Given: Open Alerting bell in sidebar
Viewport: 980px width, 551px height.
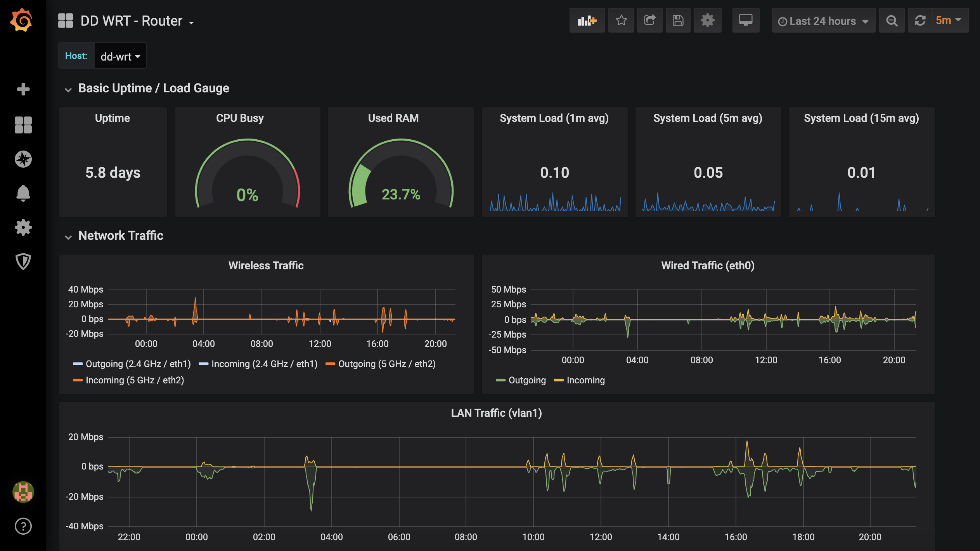Looking at the screenshot, I should click(x=23, y=193).
